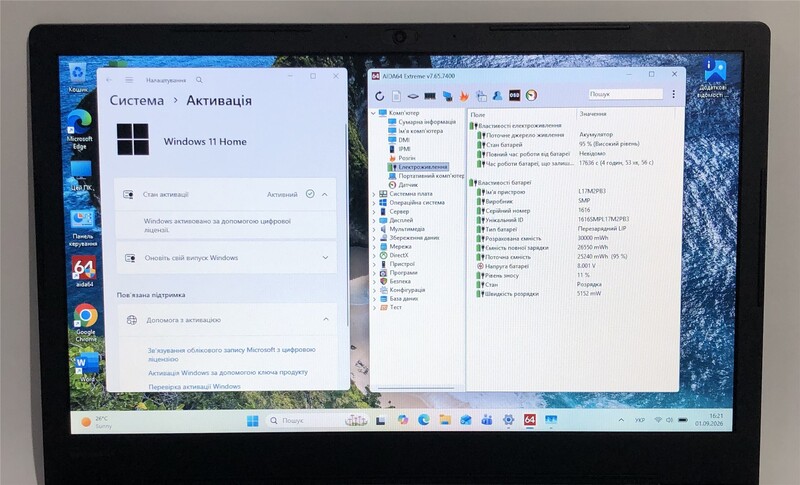Expand the 'Системна плата' tree node
Viewport: 800px width, 485px height.
pyautogui.click(x=374, y=194)
